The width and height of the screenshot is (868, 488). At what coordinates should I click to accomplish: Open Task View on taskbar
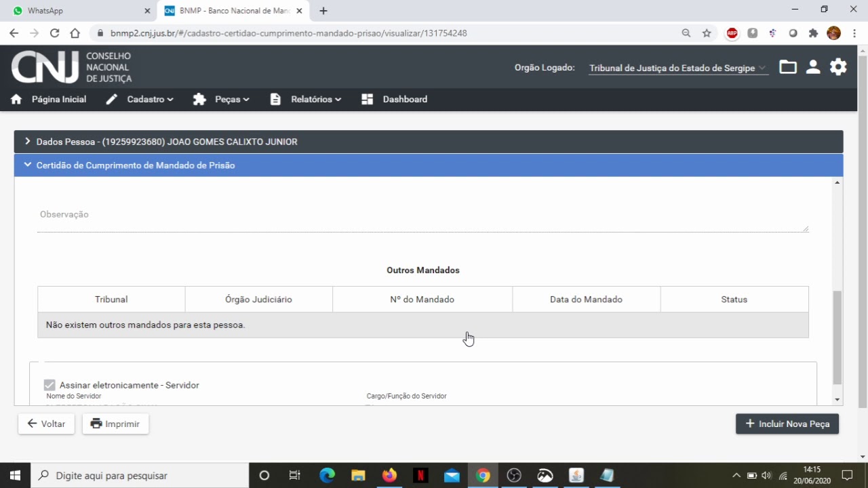(x=295, y=475)
